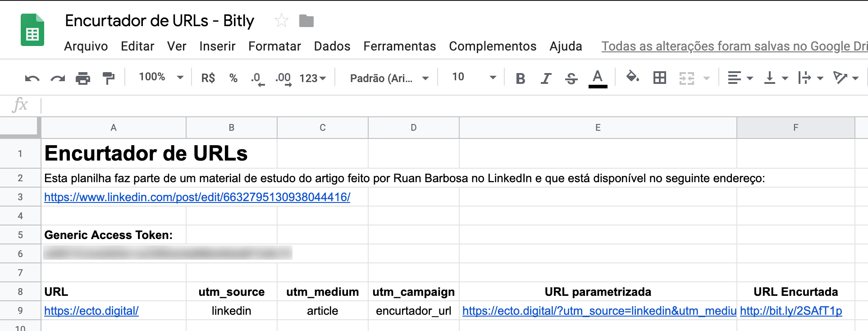This screenshot has height=331, width=868.
Task: Open the borders tool
Action: pos(660,78)
